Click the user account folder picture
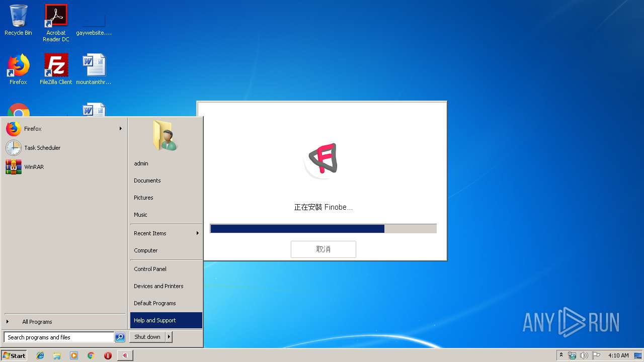Viewport: 644px width, 362px height. [x=165, y=135]
